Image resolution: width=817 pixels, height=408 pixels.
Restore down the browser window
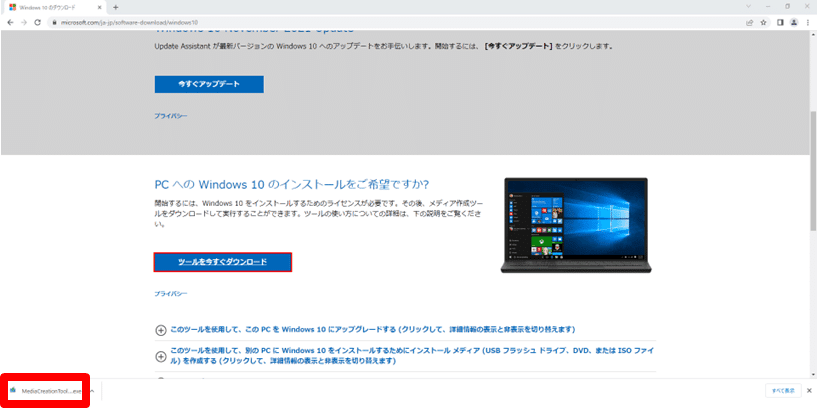(787, 6)
